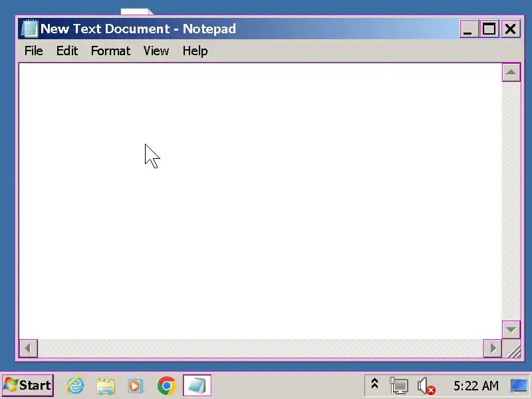The height and width of the screenshot is (399, 532).
Task: Minimize the Notepad window
Action: point(469,29)
